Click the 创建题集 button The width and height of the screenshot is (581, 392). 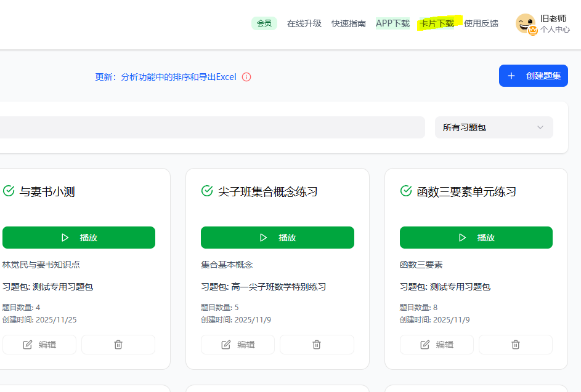(533, 76)
